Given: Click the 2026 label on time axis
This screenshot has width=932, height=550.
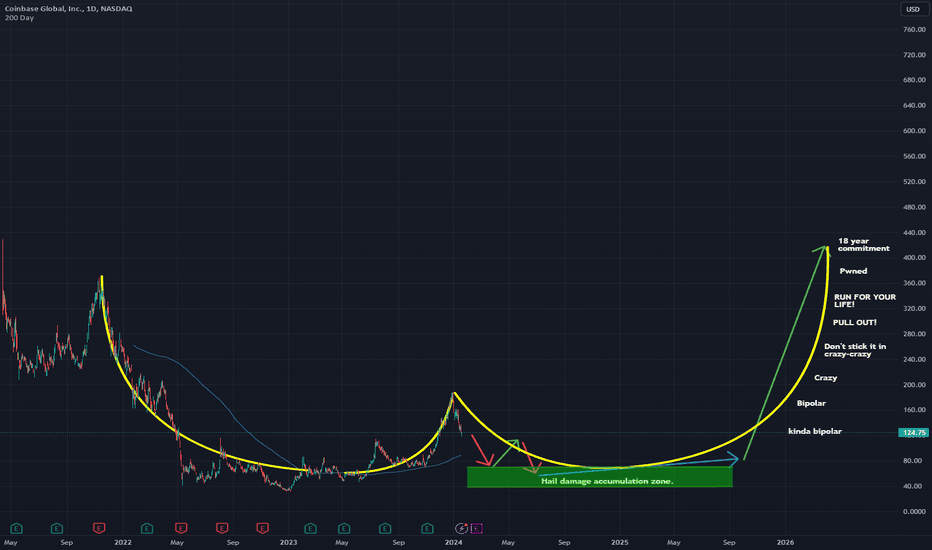Looking at the screenshot, I should (785, 542).
